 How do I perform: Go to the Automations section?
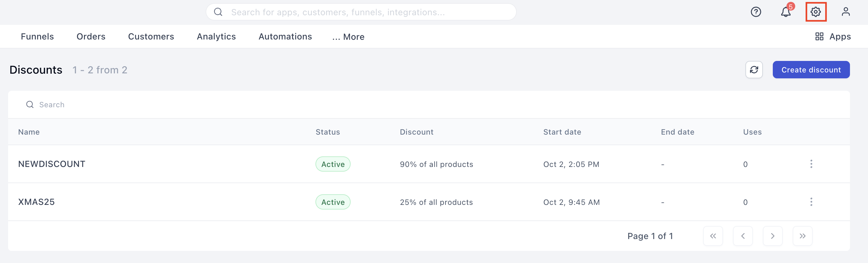[285, 36]
